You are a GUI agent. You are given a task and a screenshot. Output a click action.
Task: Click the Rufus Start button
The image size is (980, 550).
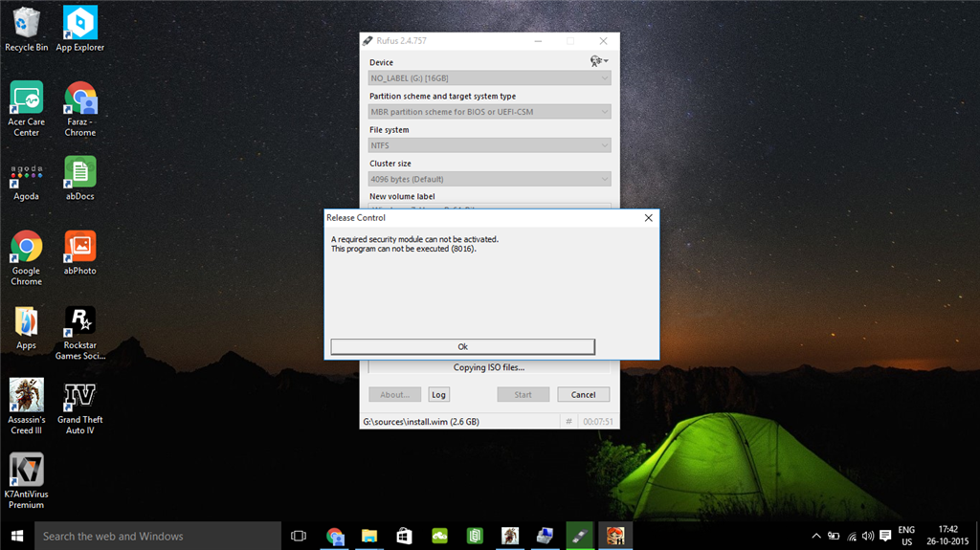click(523, 394)
